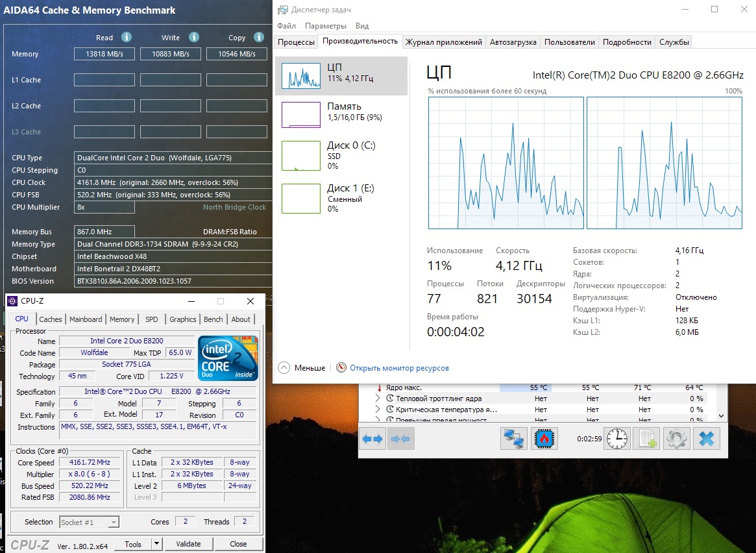The width and height of the screenshot is (756, 553).
Task: Click the Core Speed 4161.72 MHz value
Action: (90, 462)
